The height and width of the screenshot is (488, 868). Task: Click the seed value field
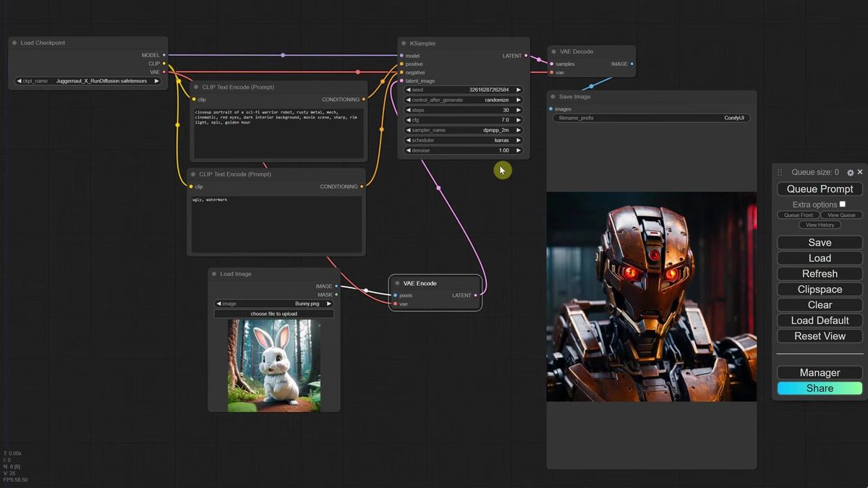[x=463, y=90]
